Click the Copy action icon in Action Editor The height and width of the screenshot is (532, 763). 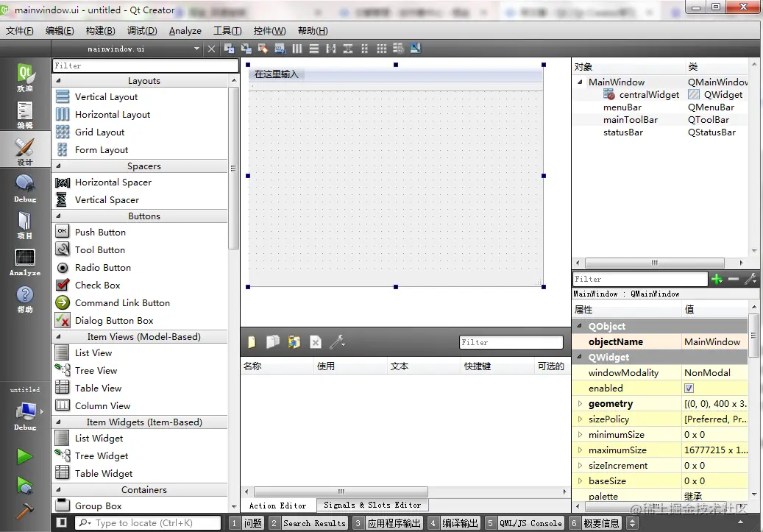tap(273, 342)
